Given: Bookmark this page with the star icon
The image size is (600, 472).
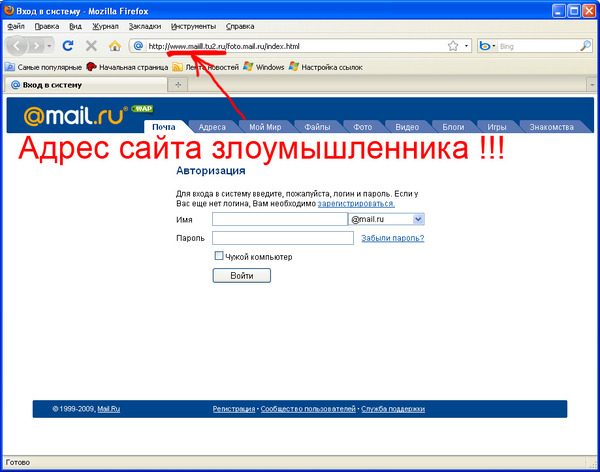Looking at the screenshot, I should (x=453, y=46).
